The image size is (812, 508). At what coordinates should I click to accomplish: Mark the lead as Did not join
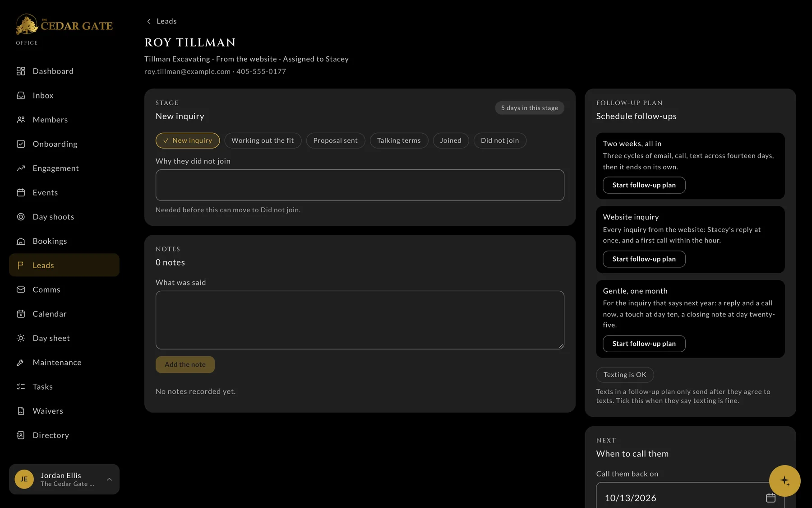(x=500, y=140)
